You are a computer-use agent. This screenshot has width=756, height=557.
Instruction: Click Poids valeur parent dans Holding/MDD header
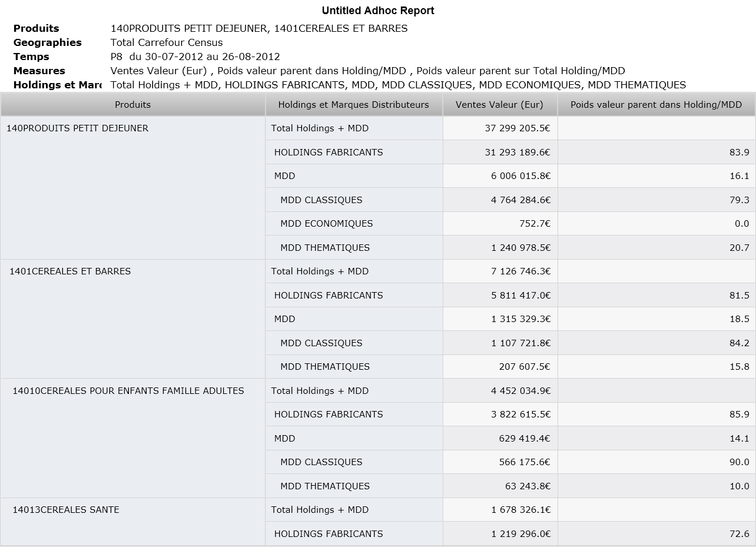656,105
